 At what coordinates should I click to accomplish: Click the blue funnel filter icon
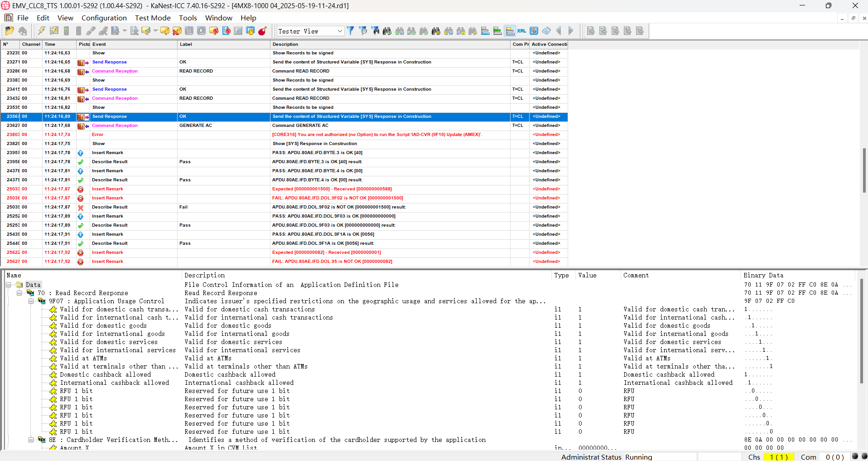click(x=350, y=31)
